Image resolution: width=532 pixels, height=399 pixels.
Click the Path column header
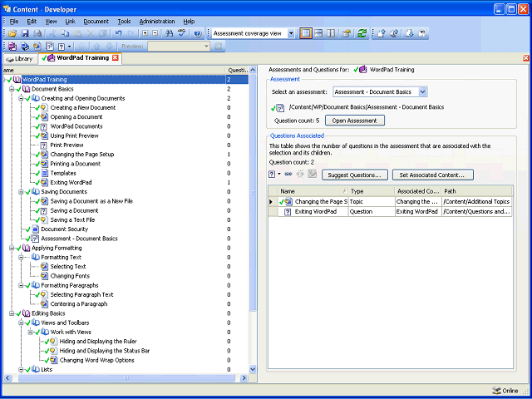(477, 191)
